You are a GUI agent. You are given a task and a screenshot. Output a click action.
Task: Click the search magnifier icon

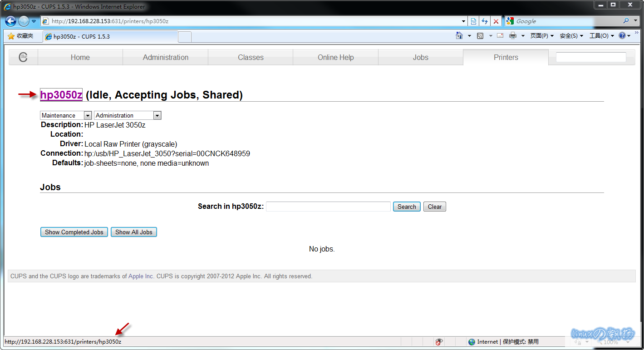point(626,21)
